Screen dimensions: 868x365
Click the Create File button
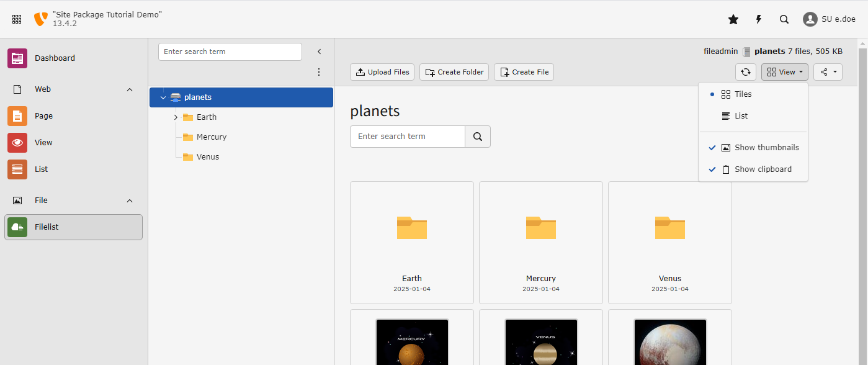pos(524,72)
